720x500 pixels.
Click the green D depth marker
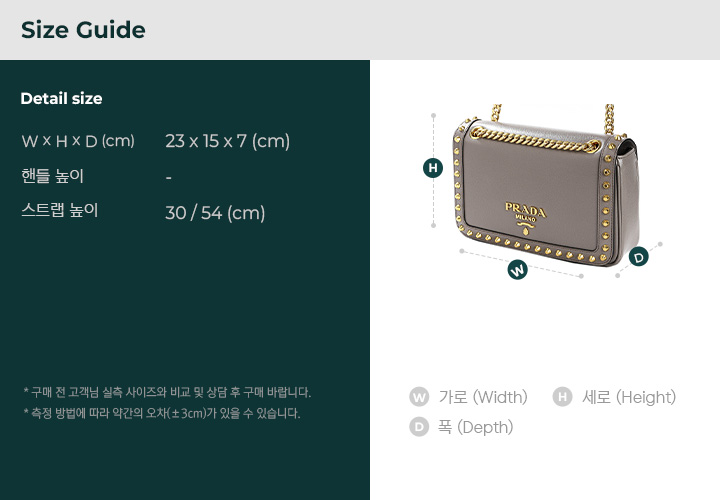(638, 257)
